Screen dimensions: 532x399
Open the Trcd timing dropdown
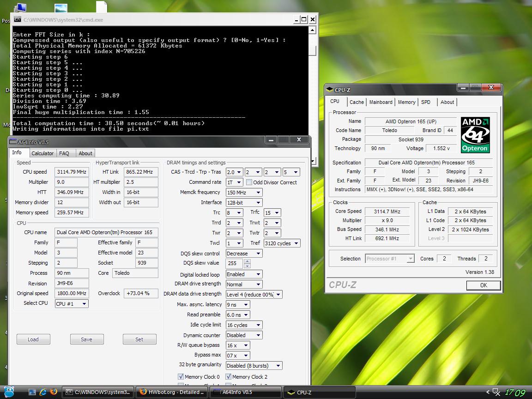point(254,172)
